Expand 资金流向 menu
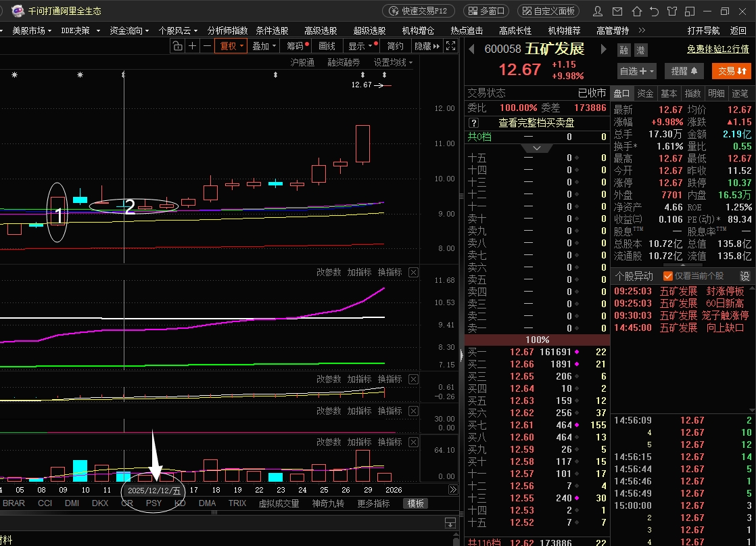 (x=129, y=30)
